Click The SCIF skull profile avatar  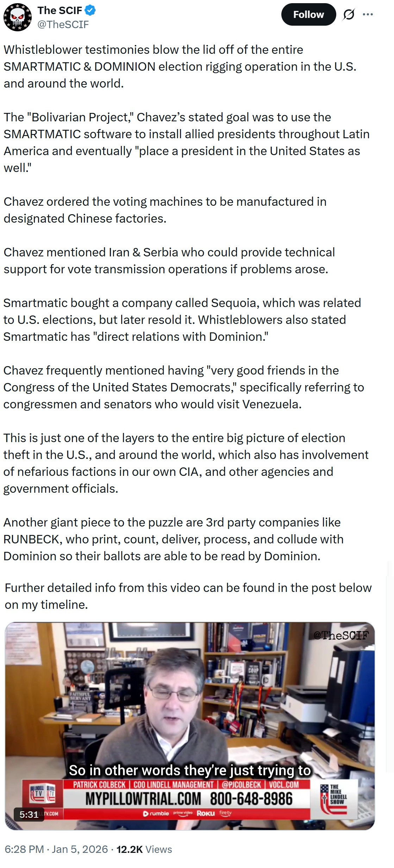[18, 17]
